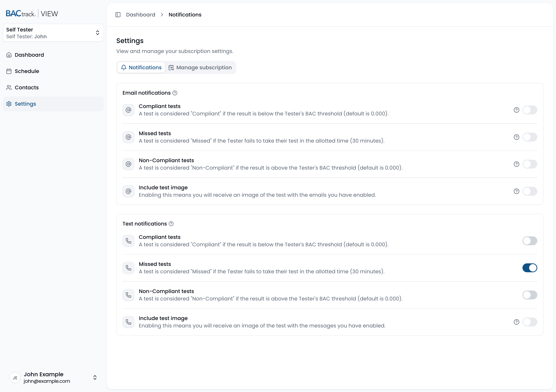Click the Dashboard home icon in sidebar
The width and height of the screenshot is (556, 392).
click(9, 55)
